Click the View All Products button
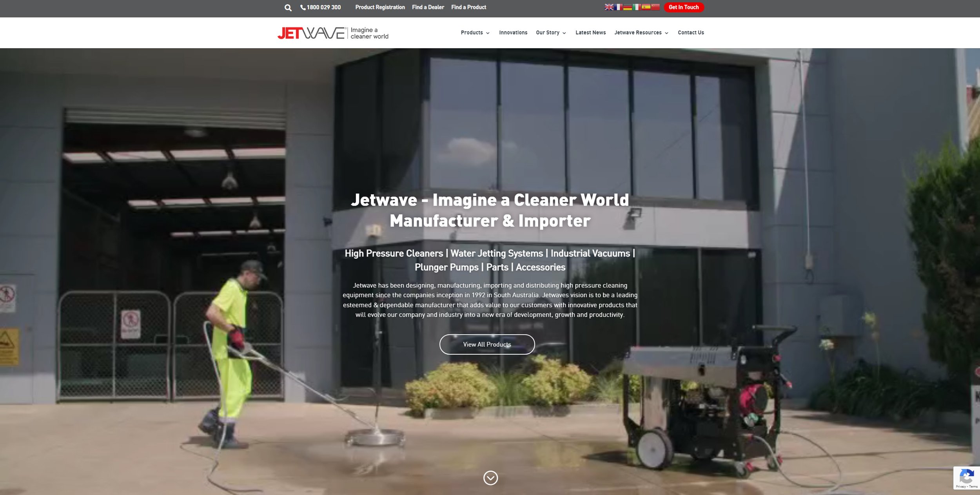Viewport: 980px width, 495px height. 487,345
